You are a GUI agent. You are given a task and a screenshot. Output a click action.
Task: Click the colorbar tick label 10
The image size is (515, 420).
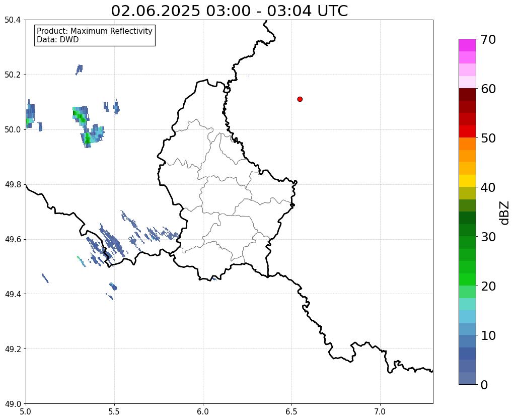click(488, 335)
